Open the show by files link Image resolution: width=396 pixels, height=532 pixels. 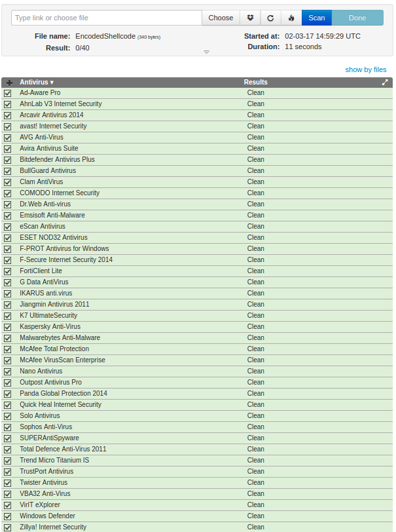click(366, 69)
